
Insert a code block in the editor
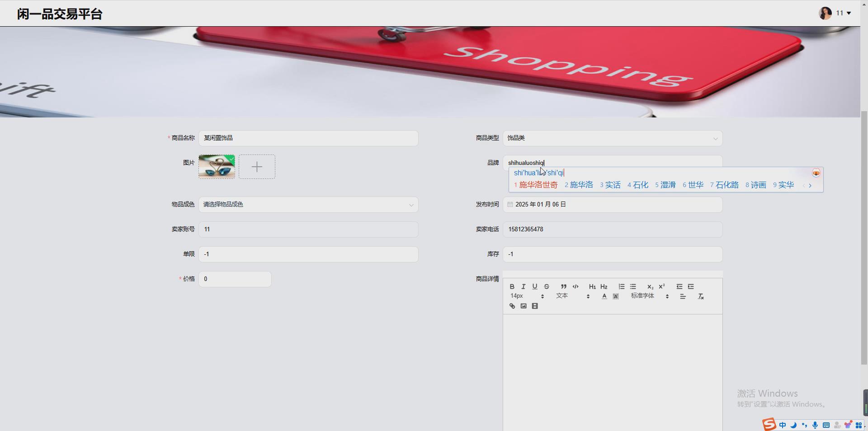pyautogui.click(x=576, y=286)
